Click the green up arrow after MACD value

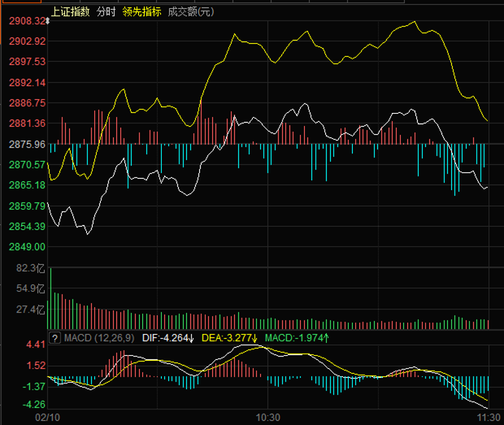pos(327,338)
